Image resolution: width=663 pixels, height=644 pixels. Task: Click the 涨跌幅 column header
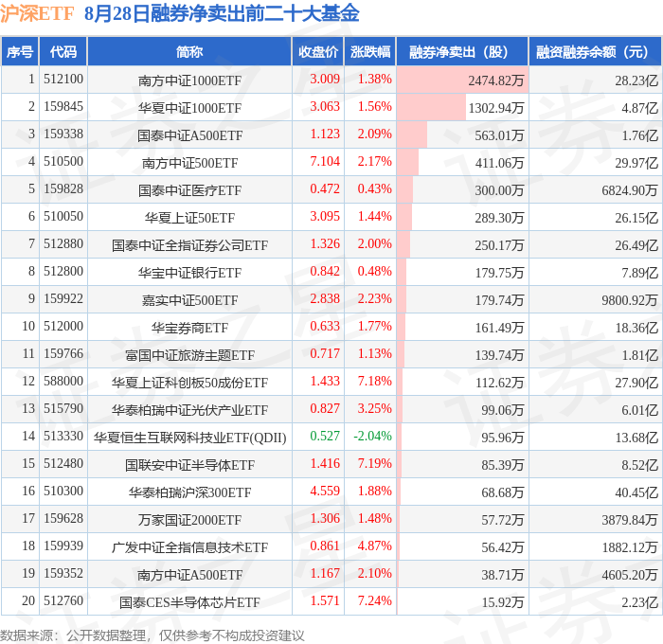pyautogui.click(x=370, y=51)
